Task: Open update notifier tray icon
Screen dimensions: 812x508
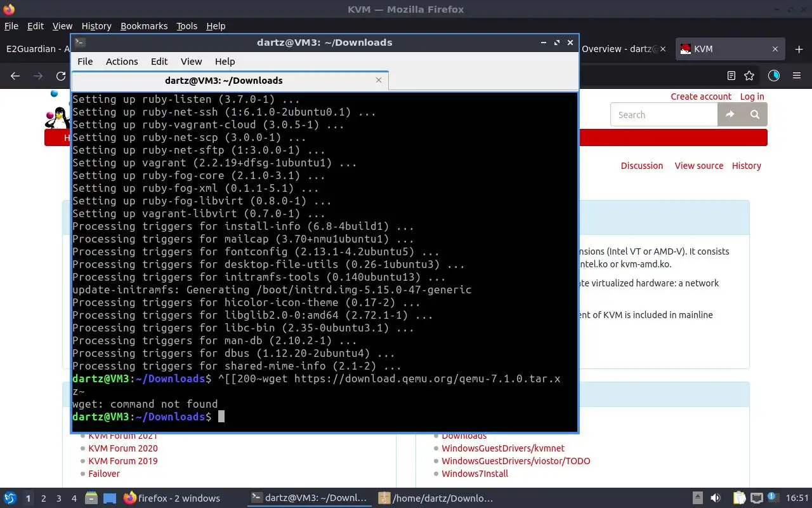Action: [x=773, y=497]
